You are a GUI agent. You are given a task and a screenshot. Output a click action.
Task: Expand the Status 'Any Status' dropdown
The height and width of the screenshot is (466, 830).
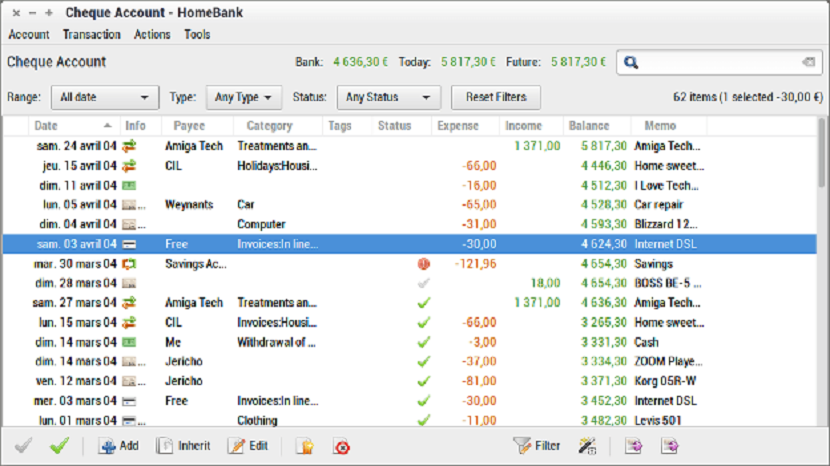coord(388,98)
